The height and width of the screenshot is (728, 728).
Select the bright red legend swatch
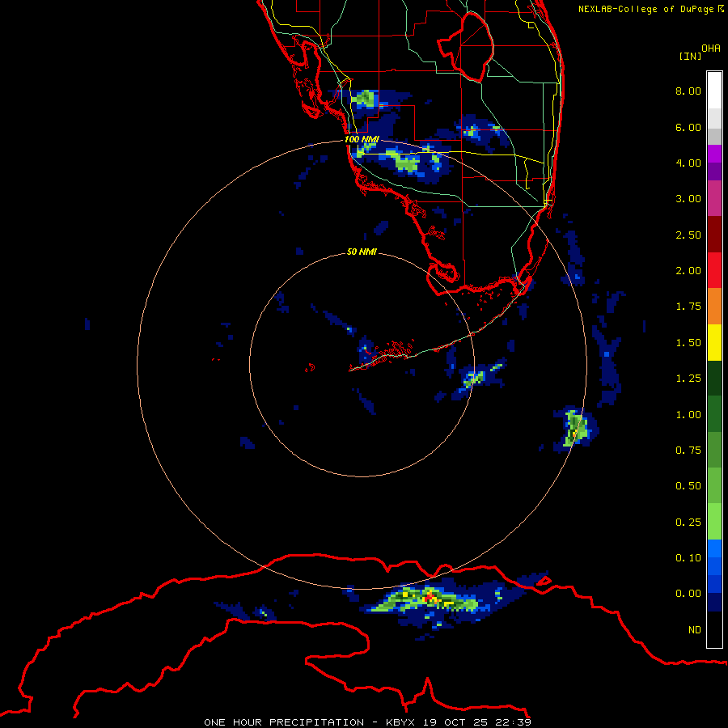point(714,270)
